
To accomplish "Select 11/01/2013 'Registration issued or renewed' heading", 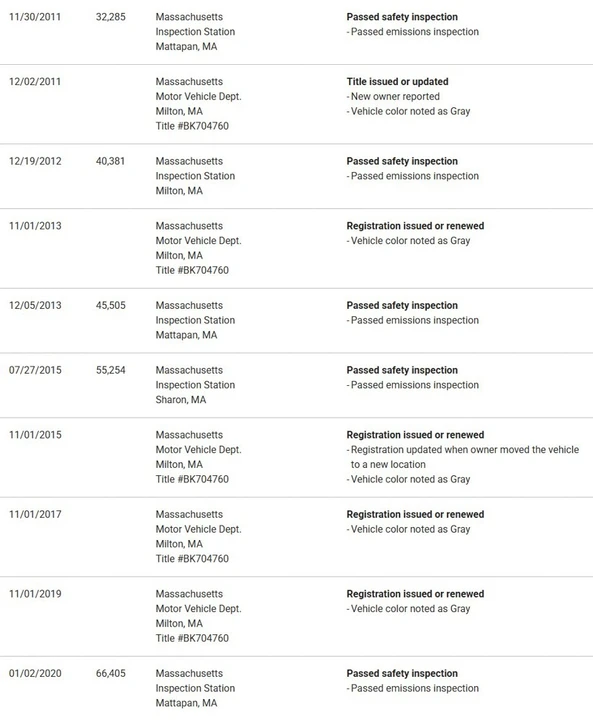I will pyautogui.click(x=415, y=226).
